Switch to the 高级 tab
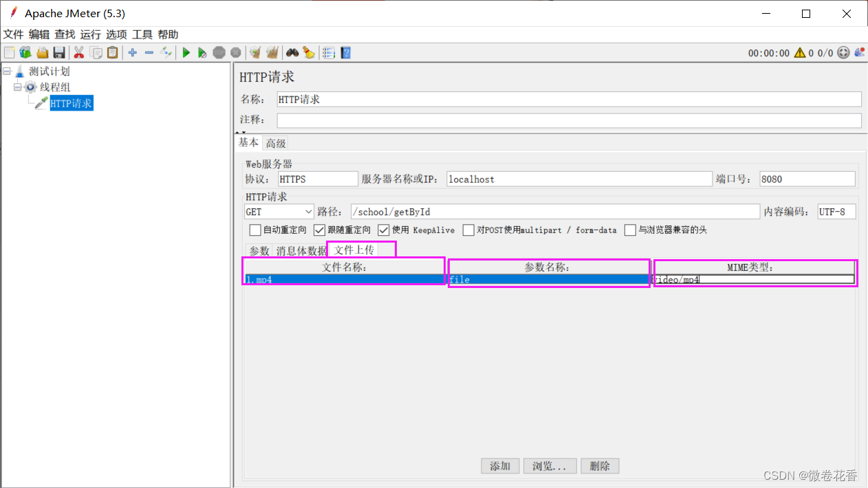The image size is (868, 488). [276, 143]
